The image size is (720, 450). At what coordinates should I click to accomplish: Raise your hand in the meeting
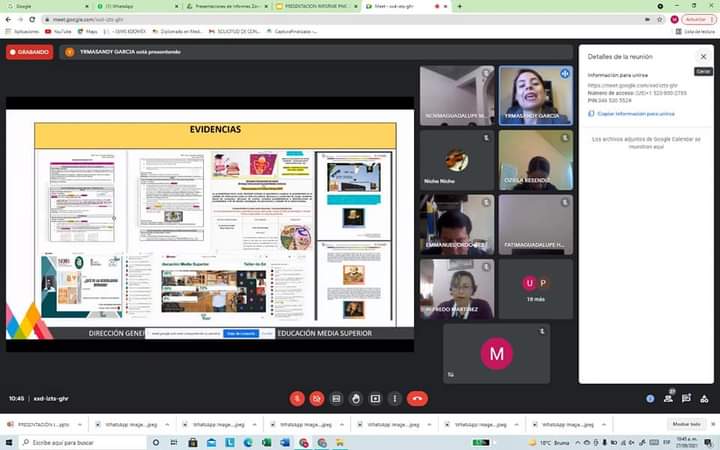pos(356,399)
